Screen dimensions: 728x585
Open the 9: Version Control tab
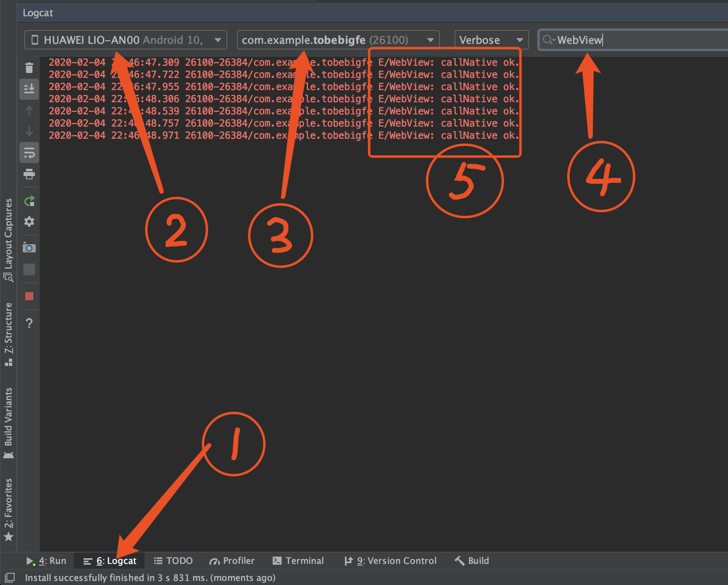point(390,561)
